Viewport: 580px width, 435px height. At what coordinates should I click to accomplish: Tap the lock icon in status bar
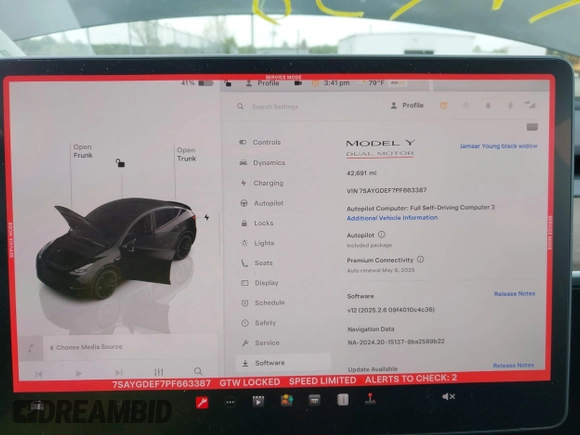click(x=228, y=83)
